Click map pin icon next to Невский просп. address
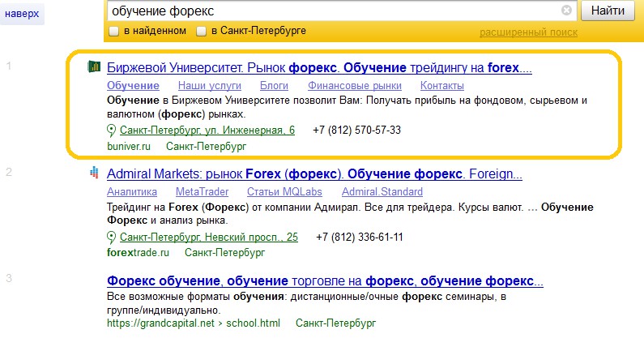The width and height of the screenshot is (644, 351). point(111,238)
